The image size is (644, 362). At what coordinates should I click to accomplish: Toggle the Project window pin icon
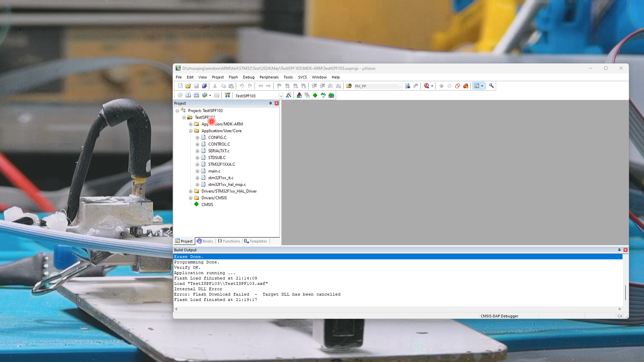coord(270,103)
